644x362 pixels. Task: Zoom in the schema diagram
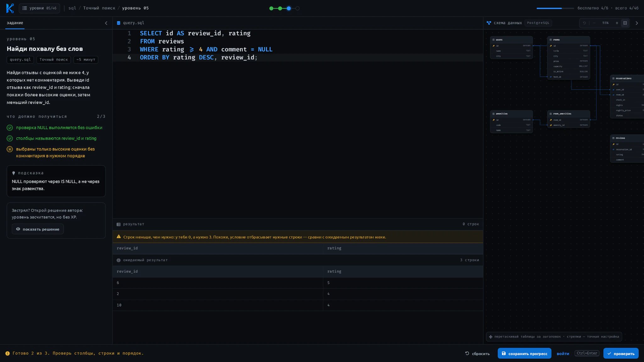[617, 23]
